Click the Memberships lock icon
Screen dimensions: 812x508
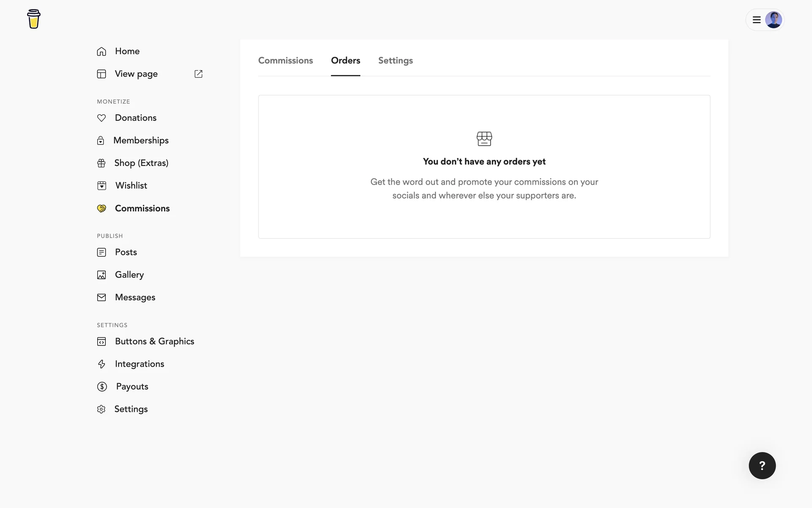(101, 141)
